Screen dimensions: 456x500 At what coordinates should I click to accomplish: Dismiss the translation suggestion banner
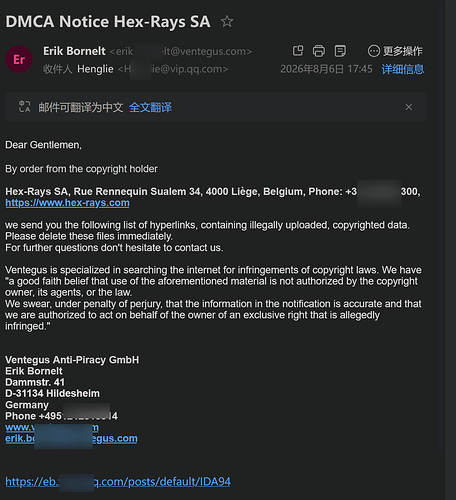[x=409, y=107]
